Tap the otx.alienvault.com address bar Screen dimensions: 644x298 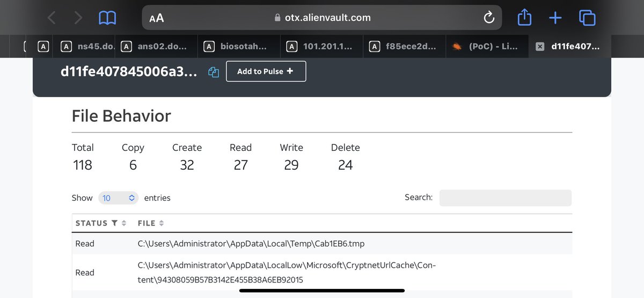click(322, 18)
